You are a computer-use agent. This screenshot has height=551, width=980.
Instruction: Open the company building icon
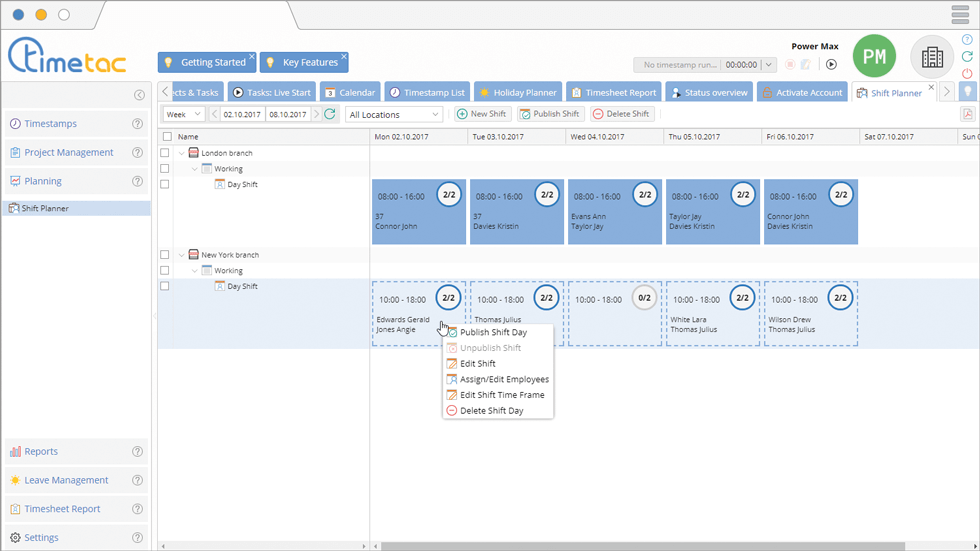coord(932,57)
